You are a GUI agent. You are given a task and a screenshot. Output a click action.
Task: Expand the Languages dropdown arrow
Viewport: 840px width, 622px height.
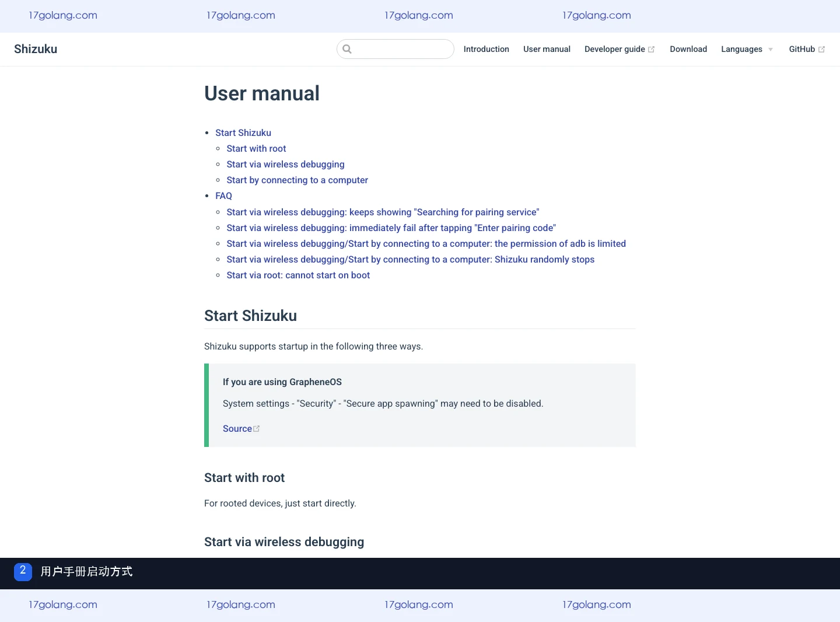click(x=771, y=50)
